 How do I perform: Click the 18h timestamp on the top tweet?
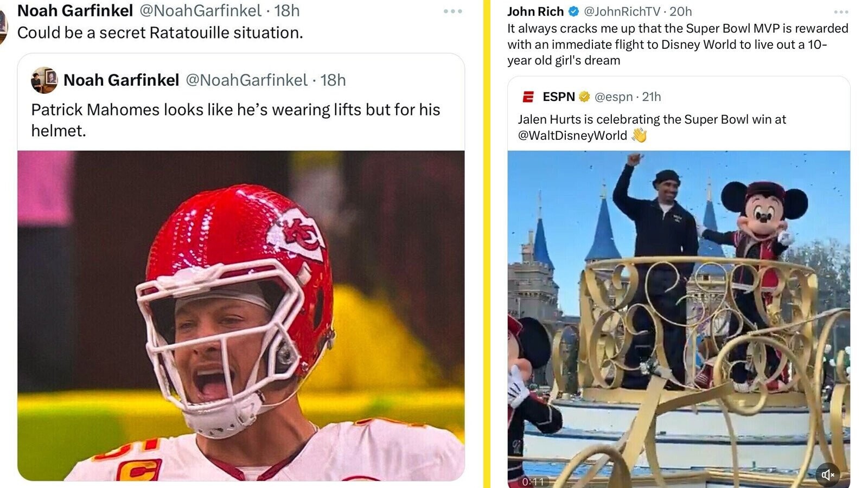click(x=286, y=10)
